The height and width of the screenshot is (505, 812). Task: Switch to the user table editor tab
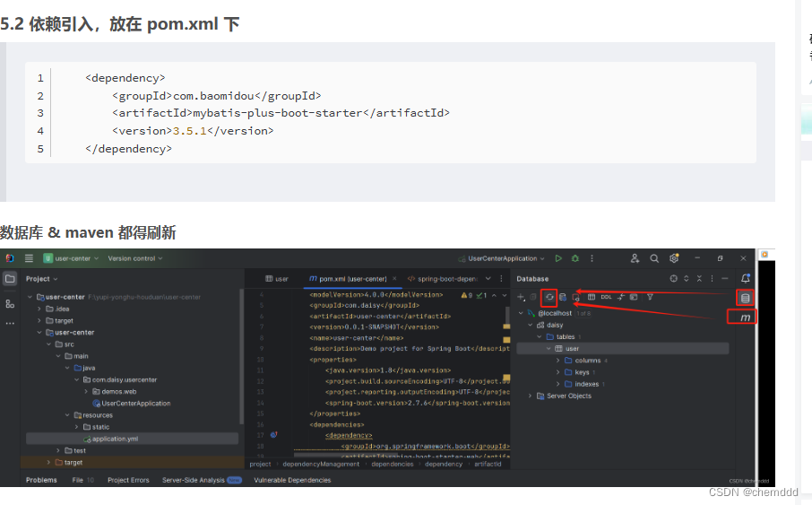pyautogui.click(x=277, y=278)
